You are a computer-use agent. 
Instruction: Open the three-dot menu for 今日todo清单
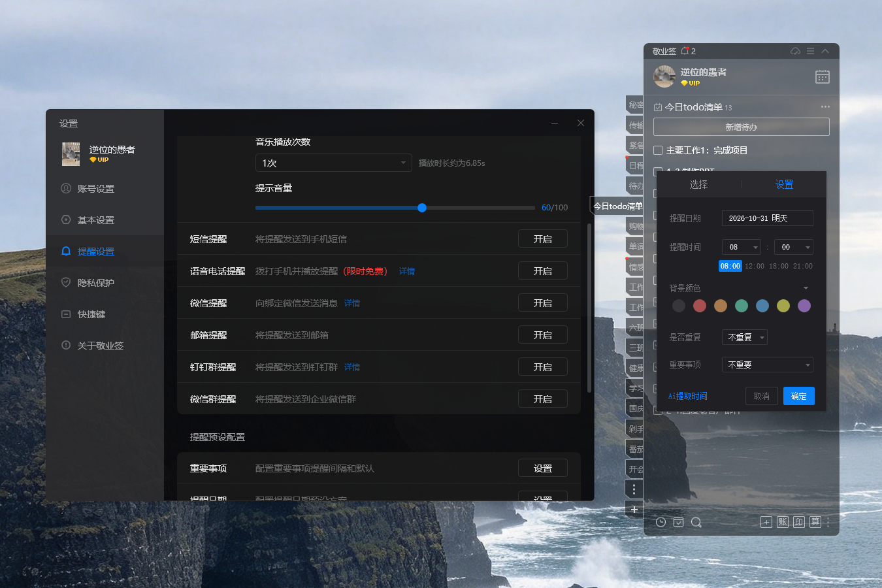[x=825, y=106]
